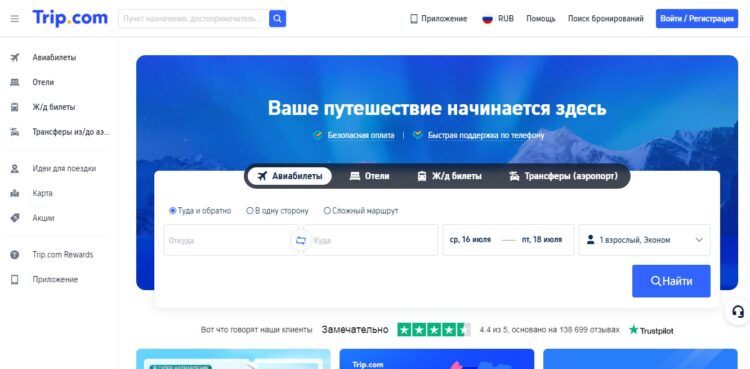
Task: Click the супер направление promo card
Action: coord(233,359)
